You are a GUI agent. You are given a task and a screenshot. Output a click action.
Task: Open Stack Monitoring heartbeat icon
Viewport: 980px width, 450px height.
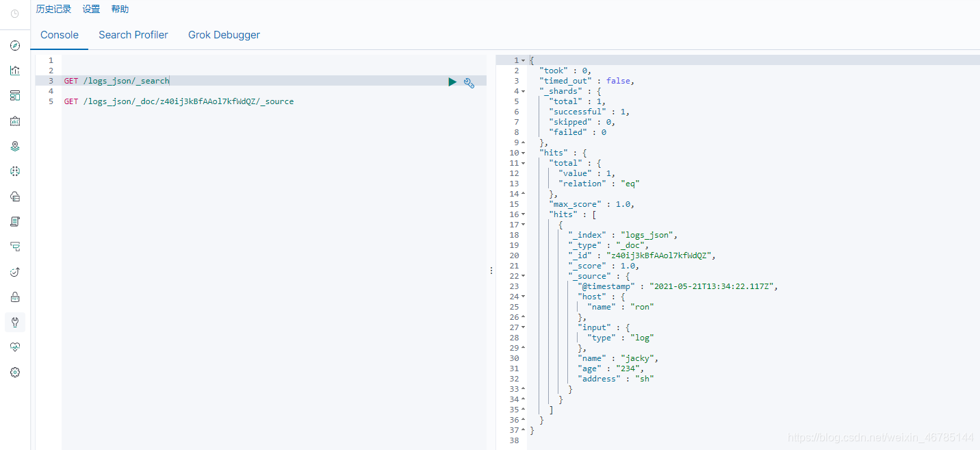[14, 347]
